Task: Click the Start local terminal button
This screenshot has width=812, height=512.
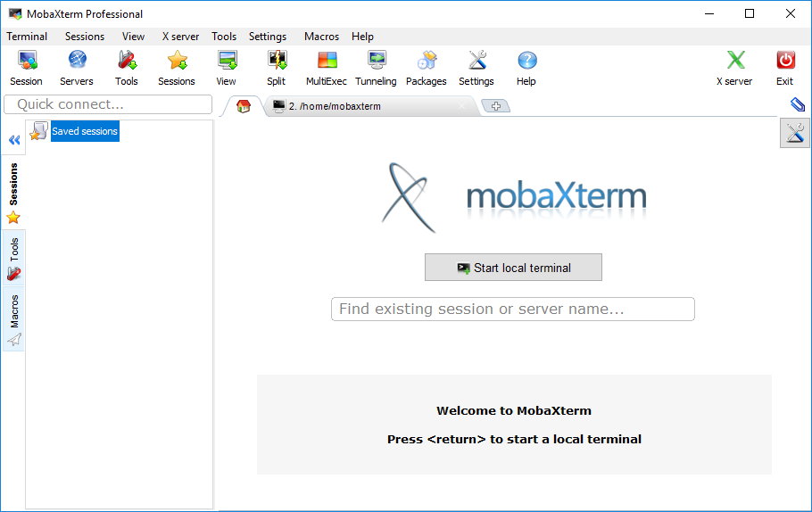Action: [x=513, y=267]
